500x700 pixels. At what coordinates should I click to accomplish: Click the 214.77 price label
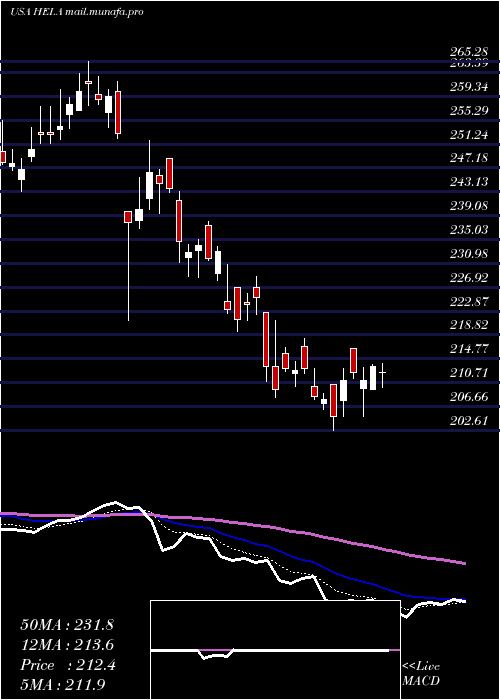pos(469,349)
